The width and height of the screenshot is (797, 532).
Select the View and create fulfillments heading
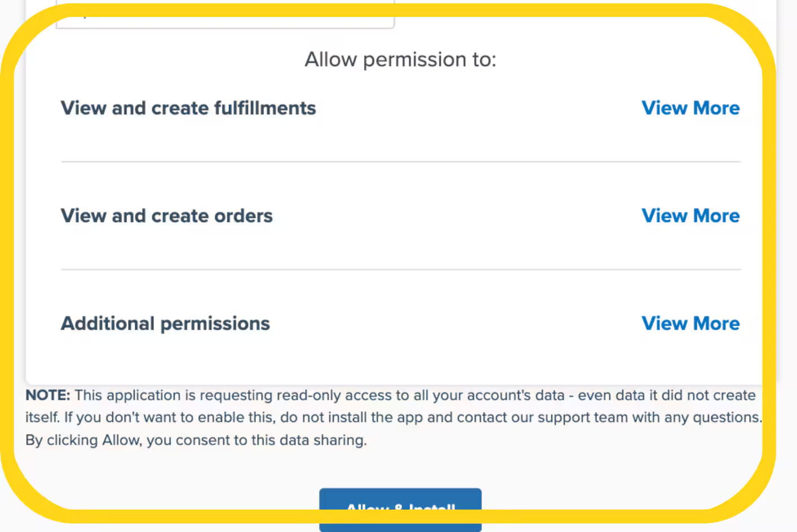(188, 108)
